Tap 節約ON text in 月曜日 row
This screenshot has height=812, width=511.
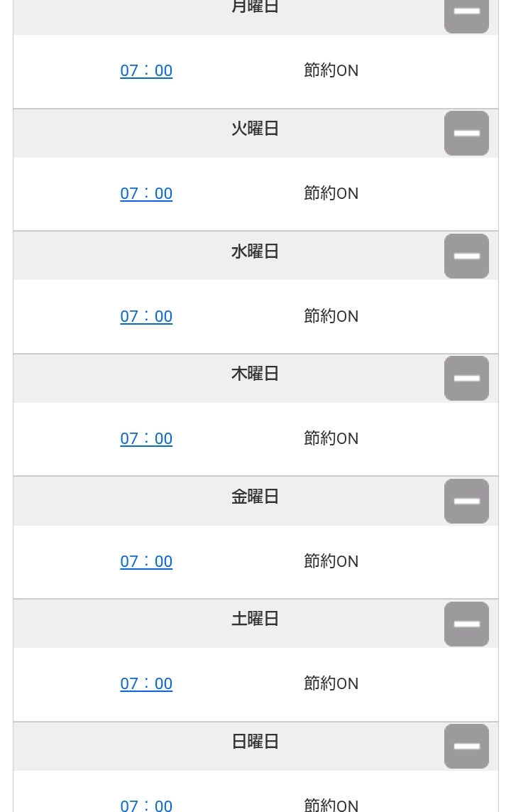(x=331, y=70)
